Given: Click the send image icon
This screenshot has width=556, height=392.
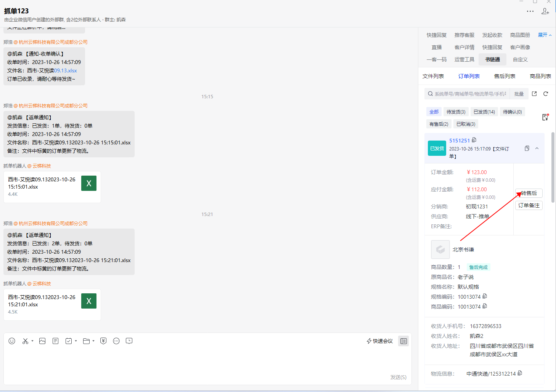Looking at the screenshot, I should (42, 341).
